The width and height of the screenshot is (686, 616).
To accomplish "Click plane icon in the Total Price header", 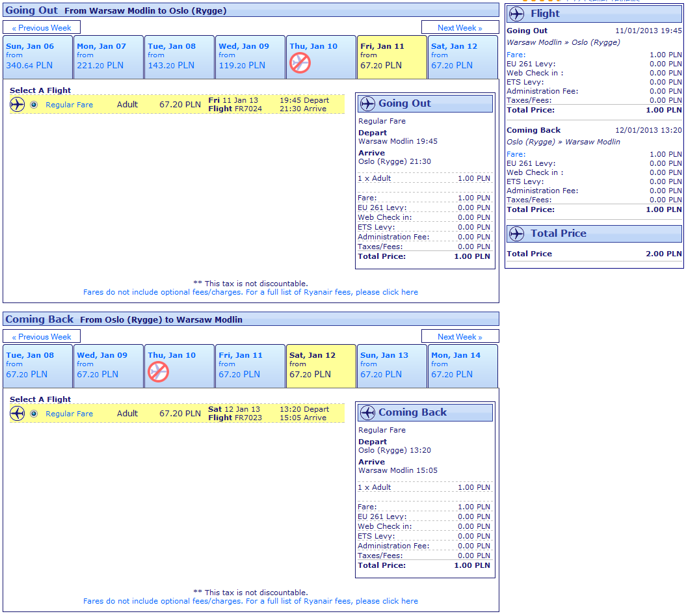I will (517, 234).
